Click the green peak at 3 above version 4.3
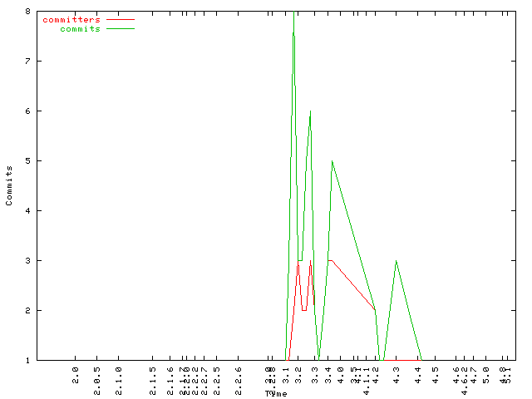 (397, 261)
